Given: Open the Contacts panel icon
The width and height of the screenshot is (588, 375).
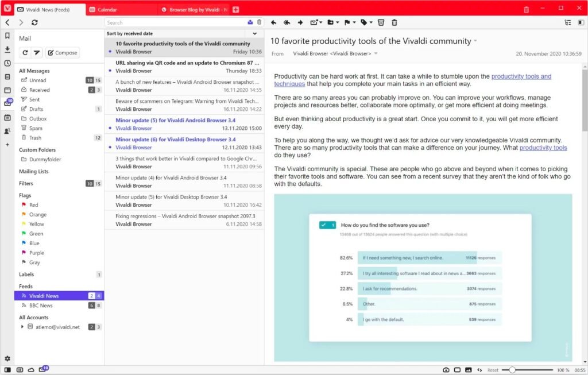Looking at the screenshot, I should [7, 131].
